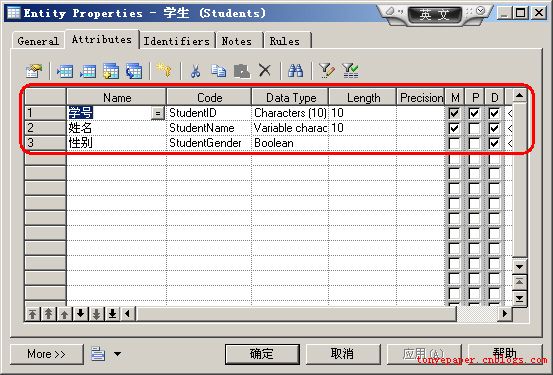Click the StudentID code cell
553x375 pixels.
point(209,113)
